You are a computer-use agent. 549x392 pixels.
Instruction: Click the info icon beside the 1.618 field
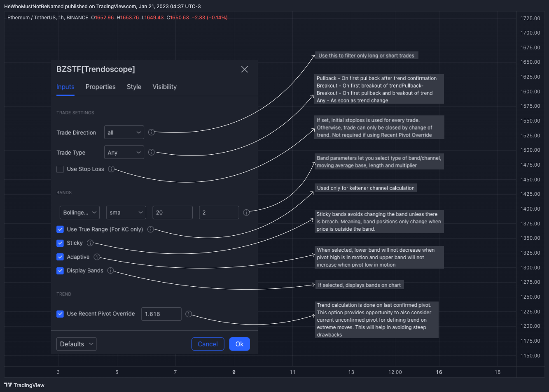click(189, 314)
